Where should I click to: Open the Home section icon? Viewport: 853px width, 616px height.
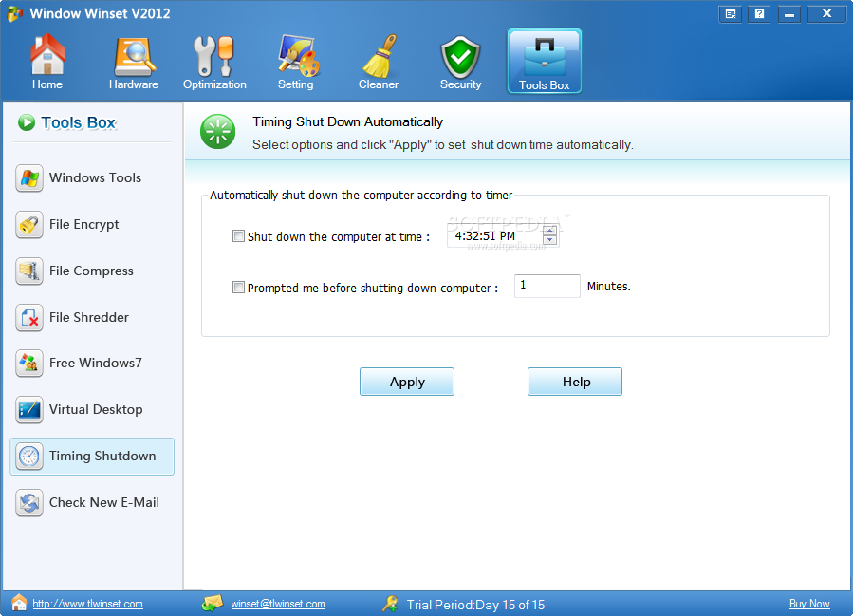pyautogui.click(x=47, y=54)
